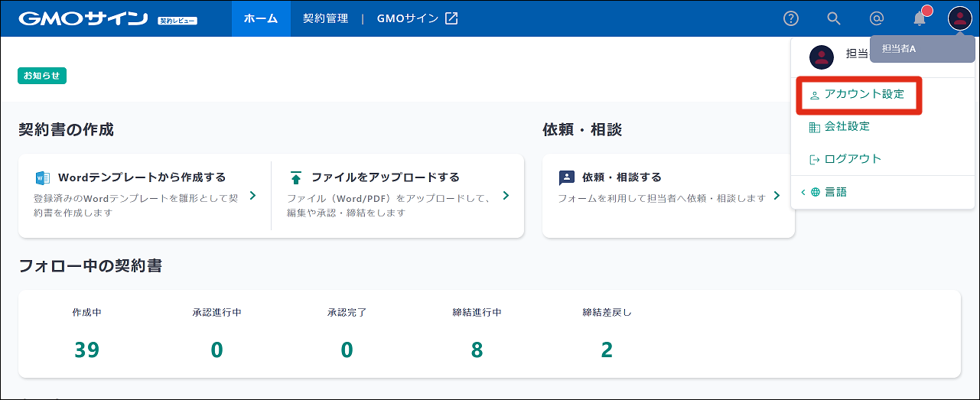Click the @ mentions icon
Viewport: 980px width, 400px height.
(877, 18)
